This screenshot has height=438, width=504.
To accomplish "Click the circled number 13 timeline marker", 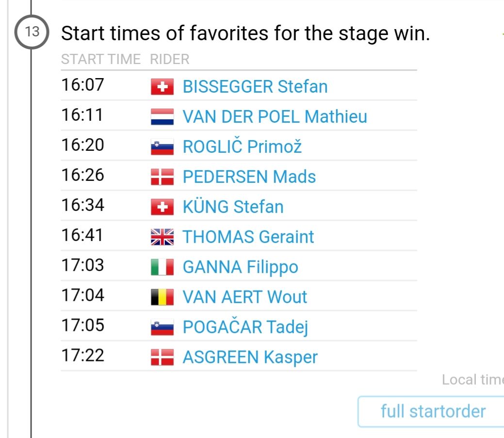I will 32,32.
